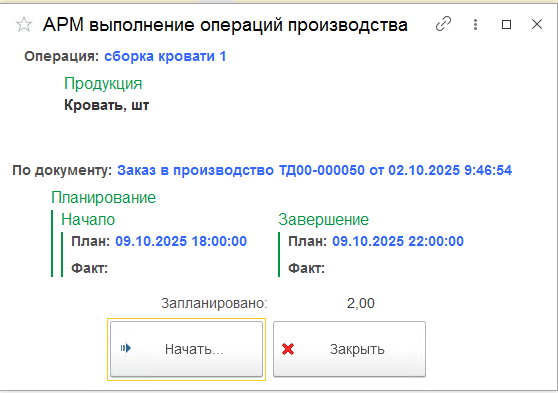Click planned finish 09.10.2025 22:00:00
The image size is (558, 393).
(x=398, y=241)
